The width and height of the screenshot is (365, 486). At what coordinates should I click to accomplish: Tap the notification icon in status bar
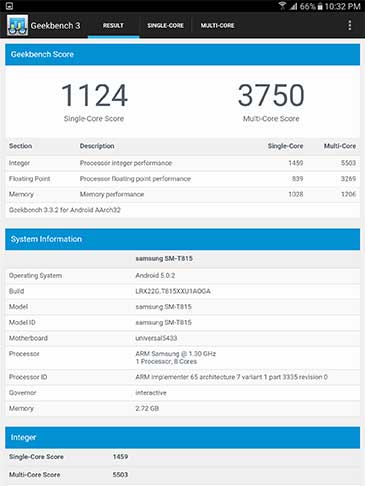(x=9, y=6)
